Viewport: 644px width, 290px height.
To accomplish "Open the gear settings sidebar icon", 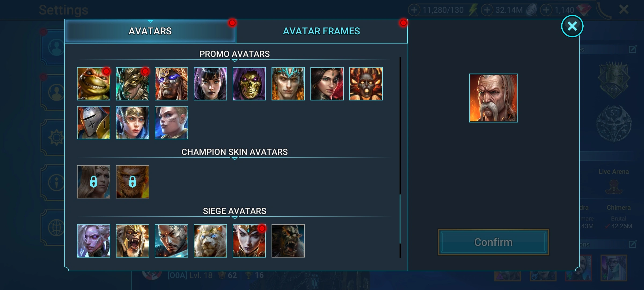I will pos(56,138).
